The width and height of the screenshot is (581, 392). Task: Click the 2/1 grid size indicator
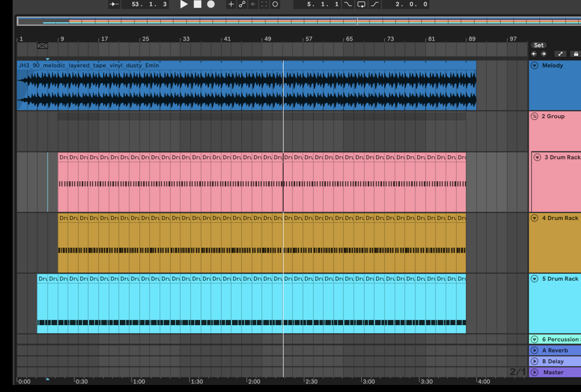(518, 372)
